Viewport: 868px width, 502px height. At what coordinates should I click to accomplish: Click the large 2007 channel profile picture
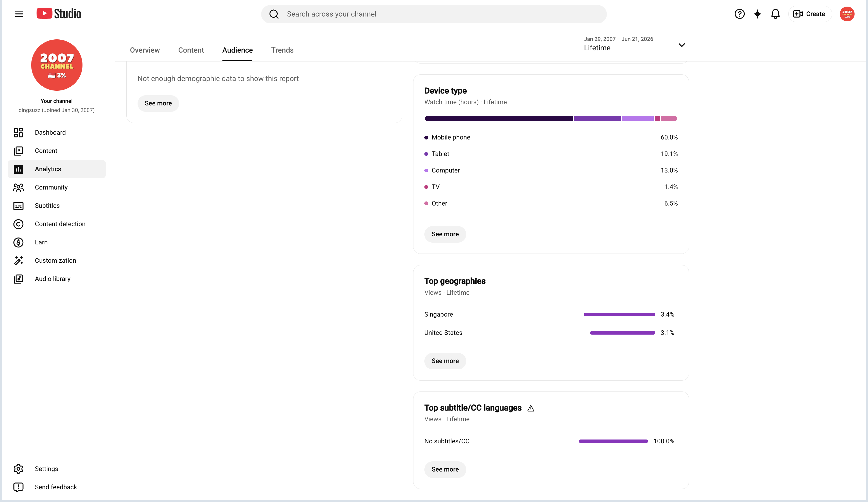[x=57, y=65]
